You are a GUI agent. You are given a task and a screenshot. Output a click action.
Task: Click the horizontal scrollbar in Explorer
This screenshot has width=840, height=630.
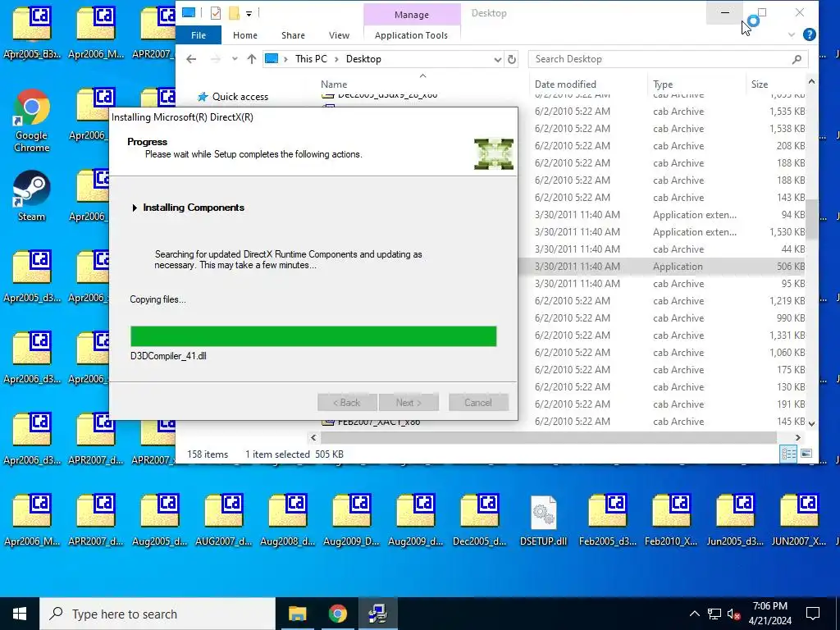coord(548,438)
